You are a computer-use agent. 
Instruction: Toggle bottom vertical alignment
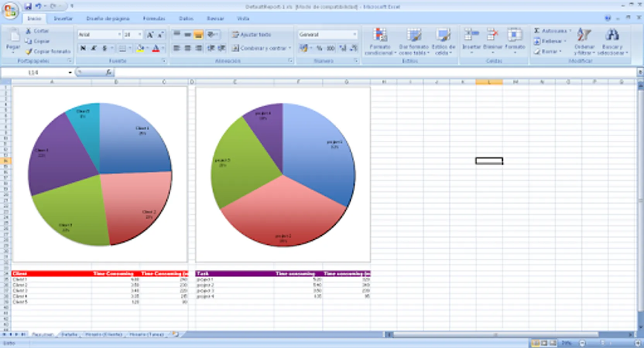198,35
